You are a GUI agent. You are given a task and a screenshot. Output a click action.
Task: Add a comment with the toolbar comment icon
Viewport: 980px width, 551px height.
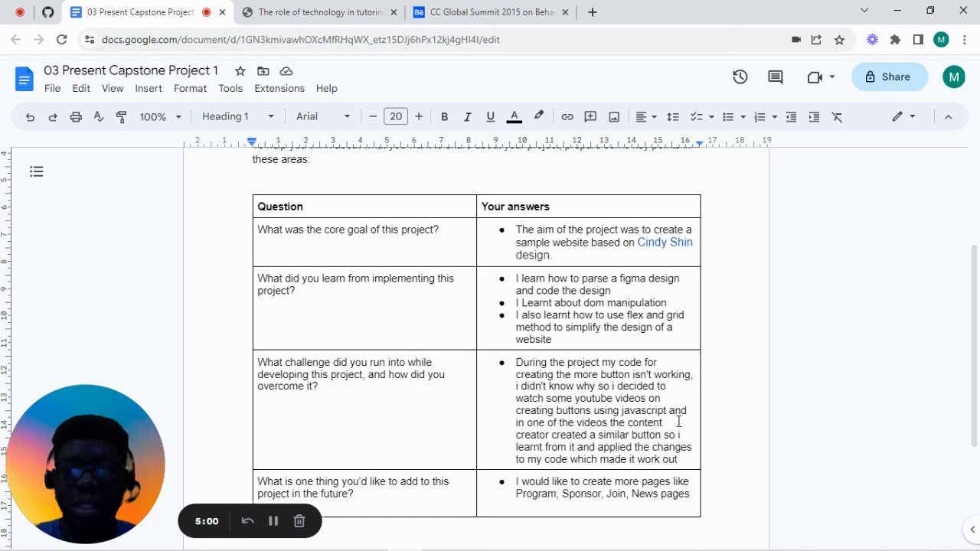[x=590, y=117]
